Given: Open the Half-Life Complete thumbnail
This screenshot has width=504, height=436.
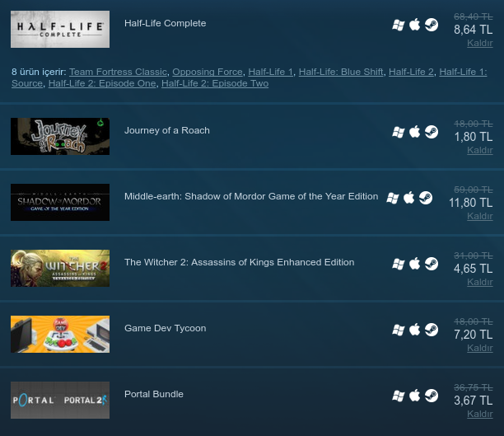Looking at the screenshot, I should (60, 30).
